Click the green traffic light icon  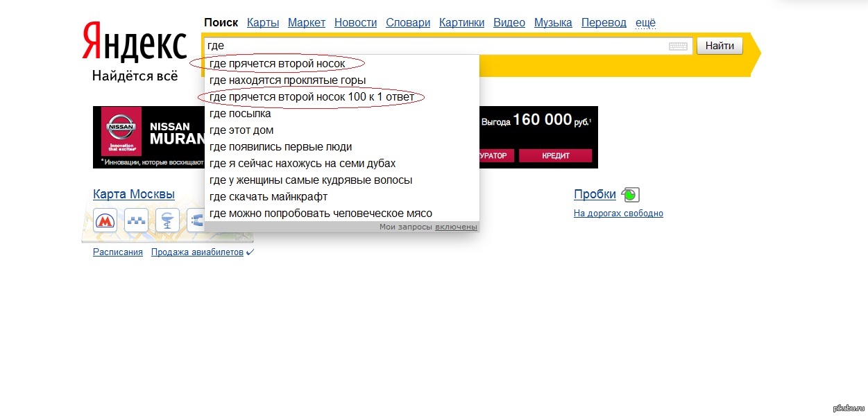(630, 195)
